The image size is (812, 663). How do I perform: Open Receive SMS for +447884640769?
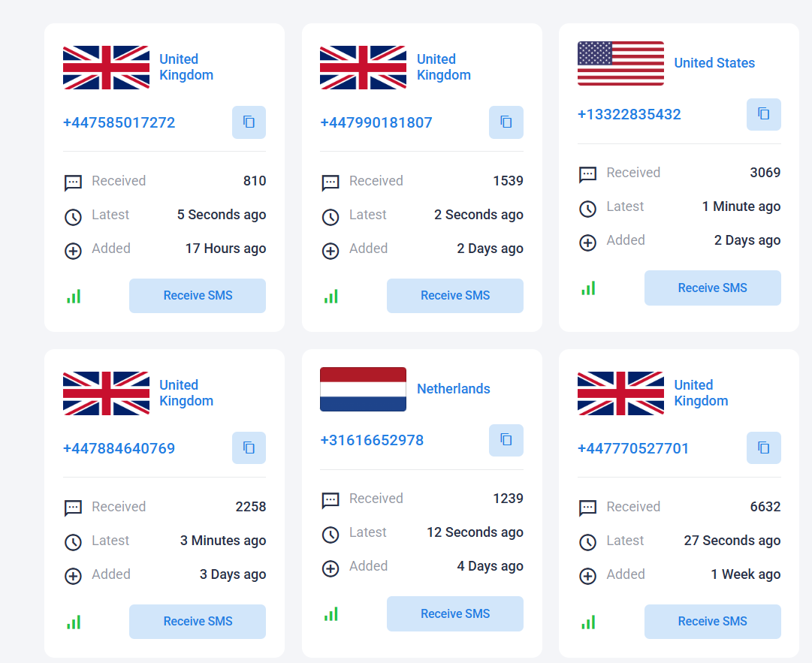(x=198, y=621)
